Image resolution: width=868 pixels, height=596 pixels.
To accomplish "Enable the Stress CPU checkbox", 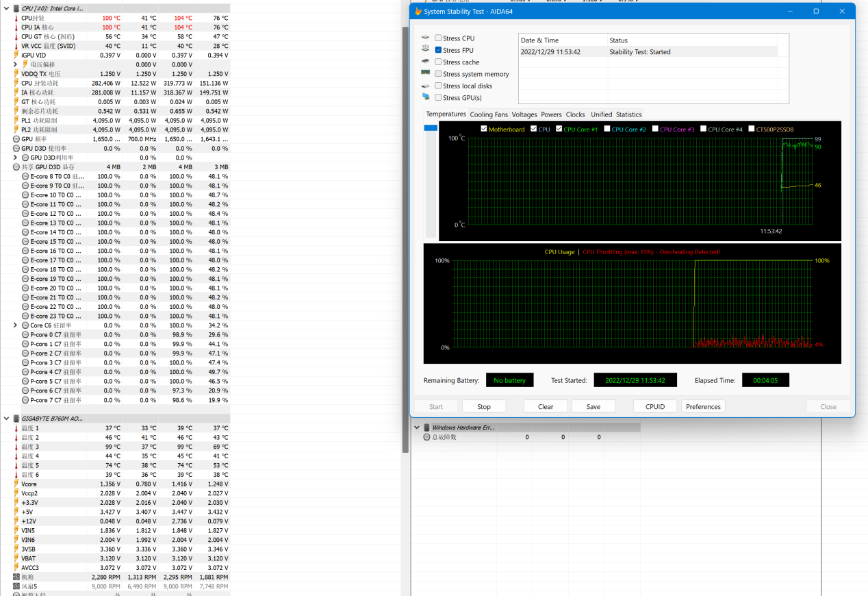I will tap(438, 38).
